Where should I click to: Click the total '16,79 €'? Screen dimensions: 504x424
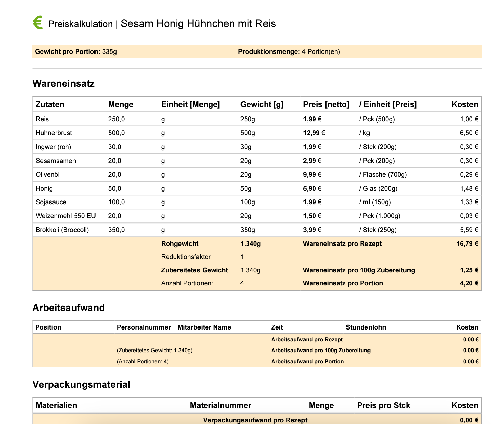point(467,244)
